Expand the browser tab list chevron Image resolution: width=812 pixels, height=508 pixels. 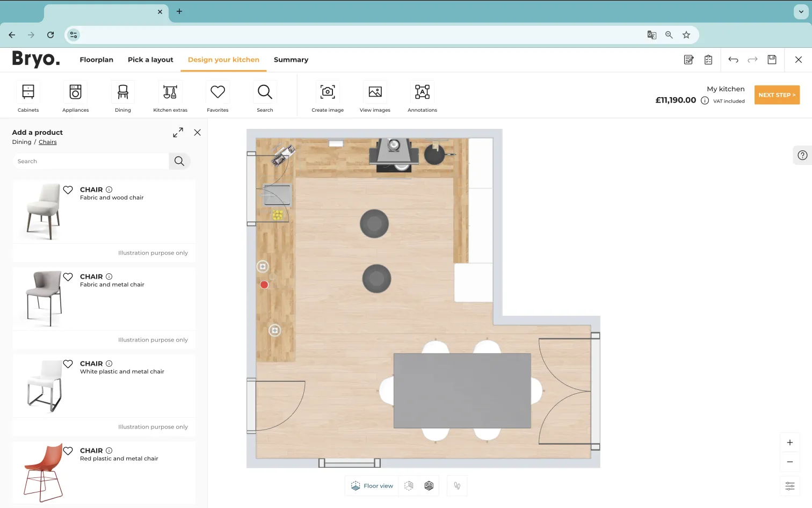click(801, 12)
